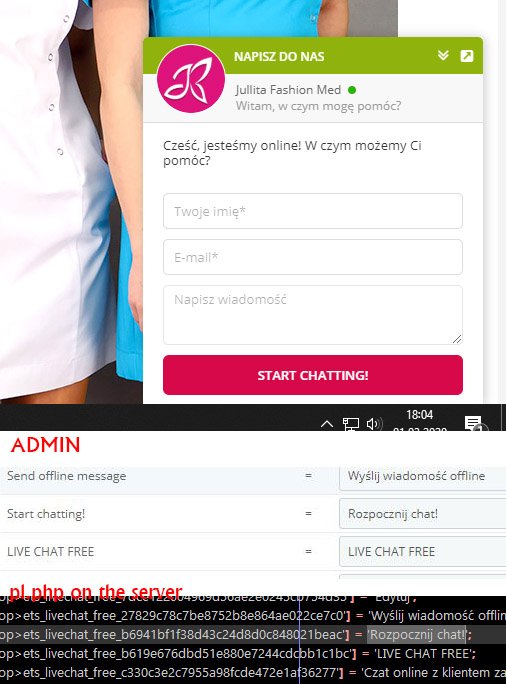
Task: Click the highlighted 'Rozpocznij chat!' code string
Action: tap(417, 634)
